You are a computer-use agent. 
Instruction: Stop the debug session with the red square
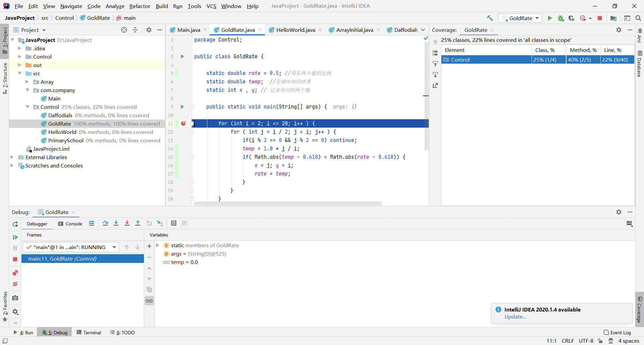15,259
